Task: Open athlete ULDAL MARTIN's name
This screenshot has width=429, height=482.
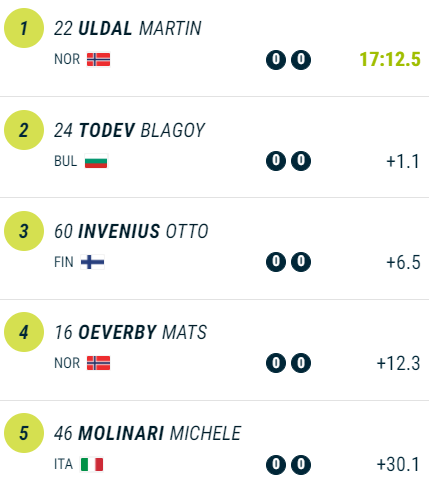Action: (x=140, y=28)
